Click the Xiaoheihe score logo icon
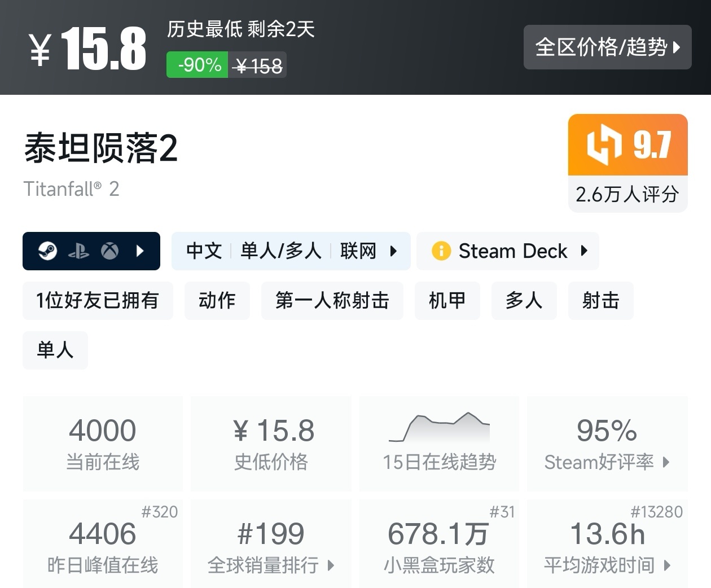The width and height of the screenshot is (711, 588). click(604, 144)
